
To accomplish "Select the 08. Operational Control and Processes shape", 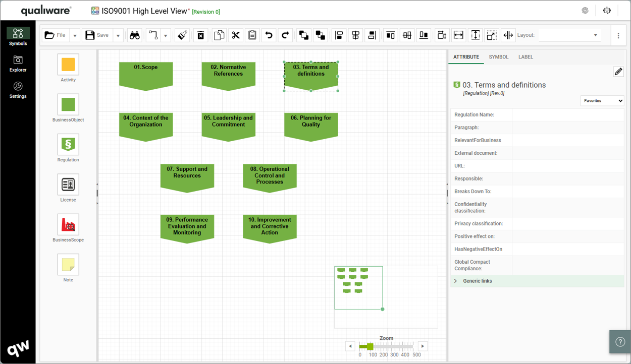I will pos(270,176).
